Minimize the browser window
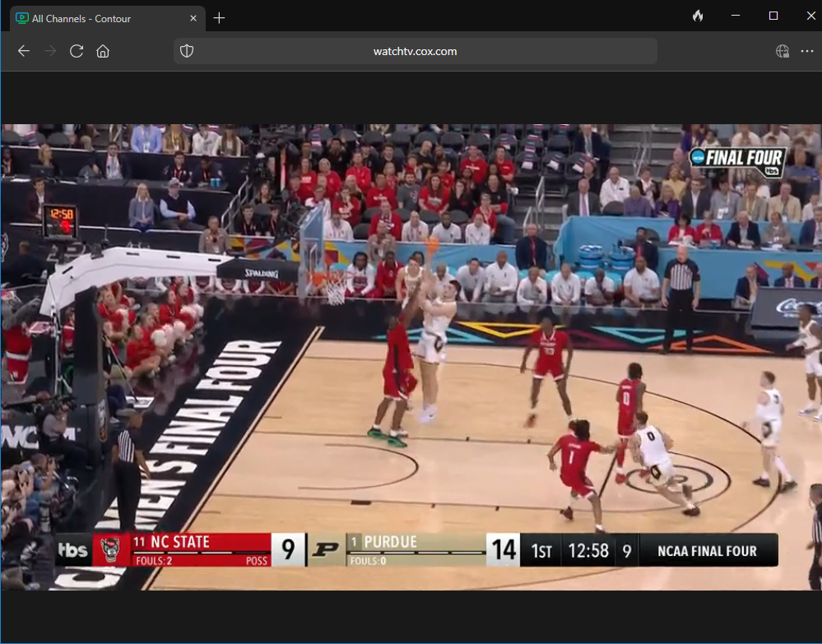The image size is (822, 644). (x=736, y=16)
